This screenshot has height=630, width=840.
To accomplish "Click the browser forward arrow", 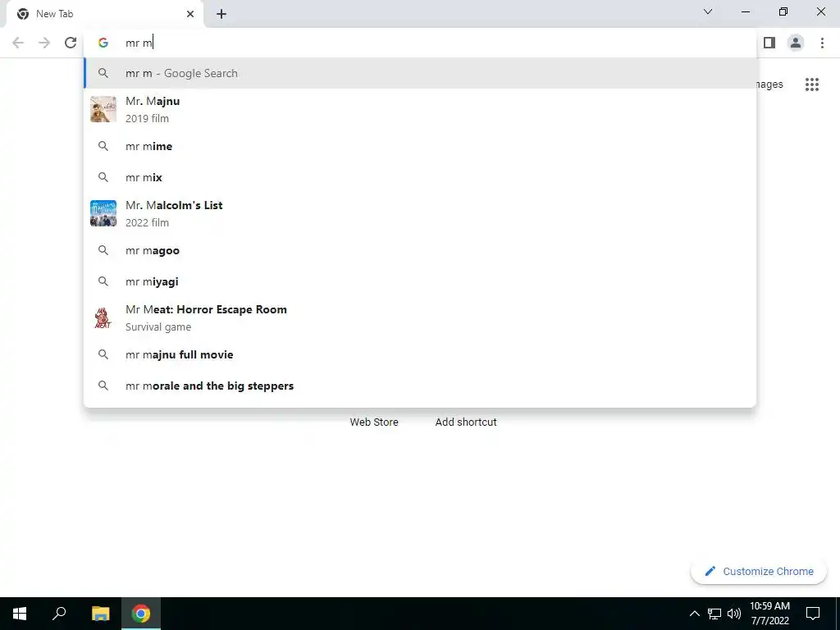I will click(x=44, y=43).
